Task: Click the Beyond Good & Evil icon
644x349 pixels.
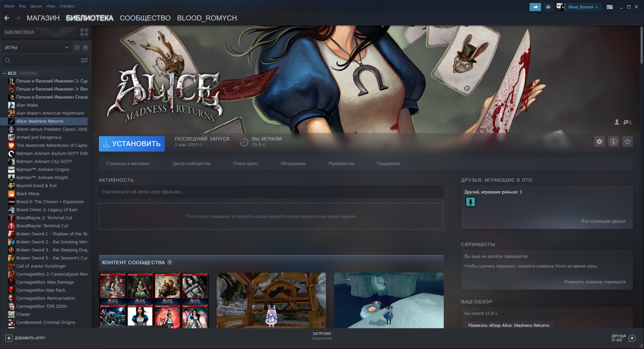Action: click(11, 186)
